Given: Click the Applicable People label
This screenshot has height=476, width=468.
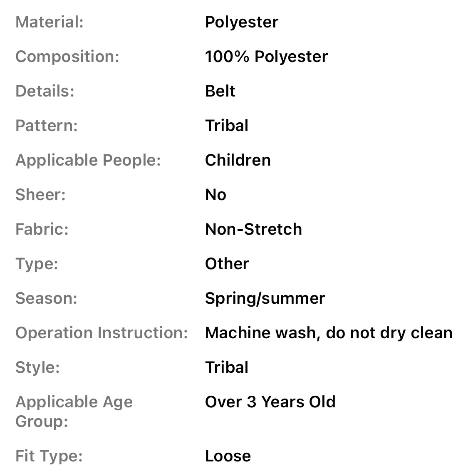Looking at the screenshot, I should click(x=88, y=160).
